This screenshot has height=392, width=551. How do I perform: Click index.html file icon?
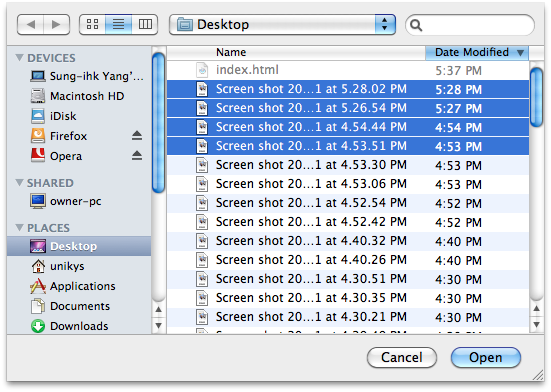[x=202, y=70]
